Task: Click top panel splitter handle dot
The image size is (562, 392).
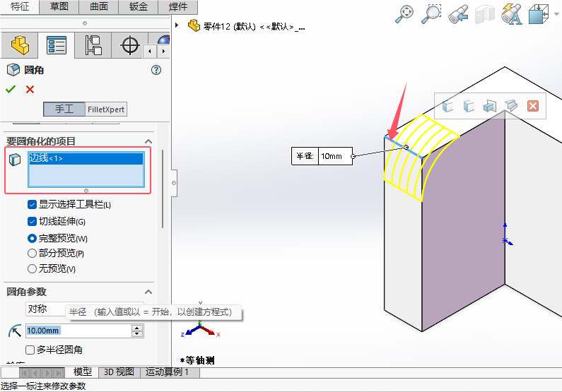Action: 85,23
